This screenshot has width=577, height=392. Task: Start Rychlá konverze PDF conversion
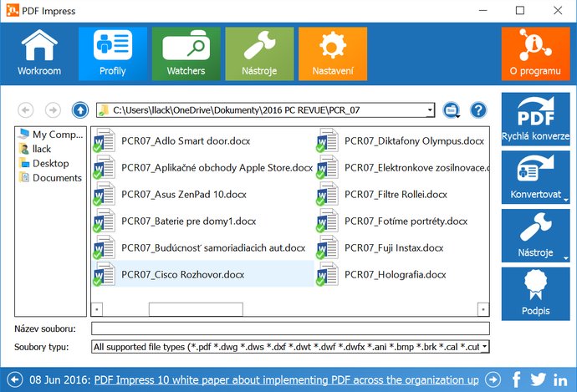(x=535, y=120)
